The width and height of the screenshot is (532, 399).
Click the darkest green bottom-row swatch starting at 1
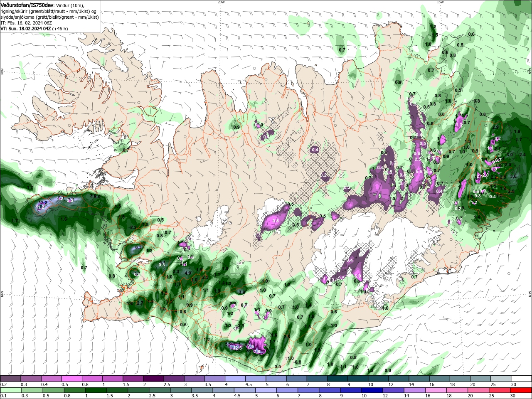pyautogui.click(x=96, y=390)
